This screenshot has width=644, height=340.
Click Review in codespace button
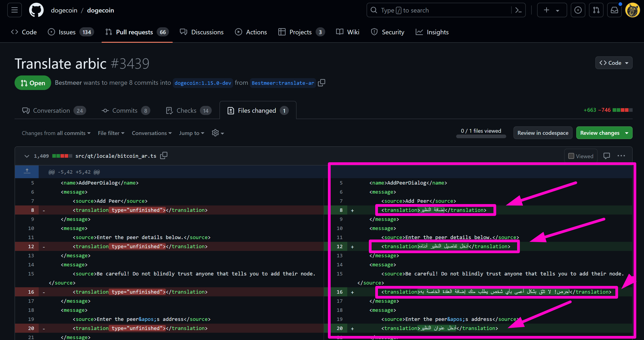pos(543,133)
